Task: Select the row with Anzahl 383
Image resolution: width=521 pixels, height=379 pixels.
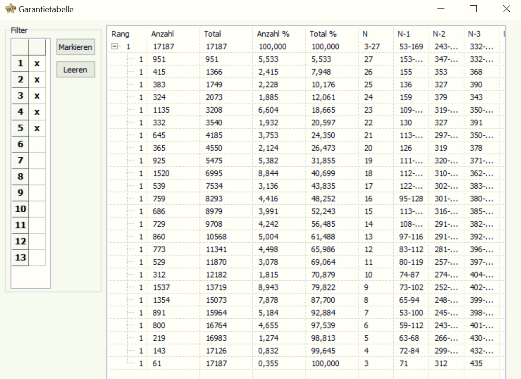Action: pos(305,85)
